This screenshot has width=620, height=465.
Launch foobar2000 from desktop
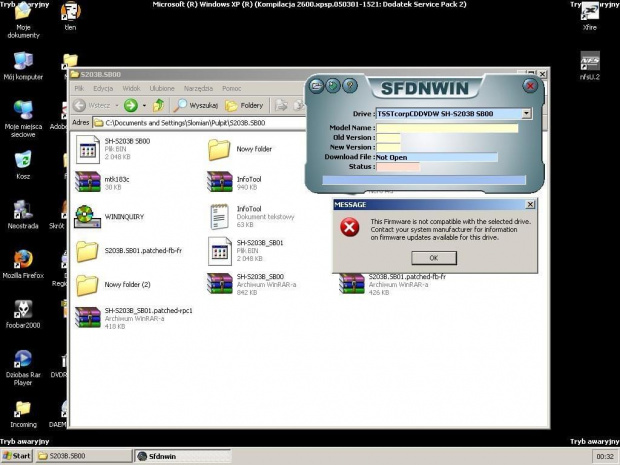coord(23,314)
